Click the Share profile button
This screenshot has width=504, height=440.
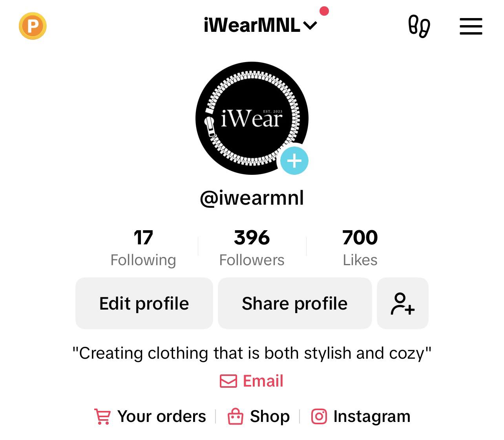coord(295,303)
